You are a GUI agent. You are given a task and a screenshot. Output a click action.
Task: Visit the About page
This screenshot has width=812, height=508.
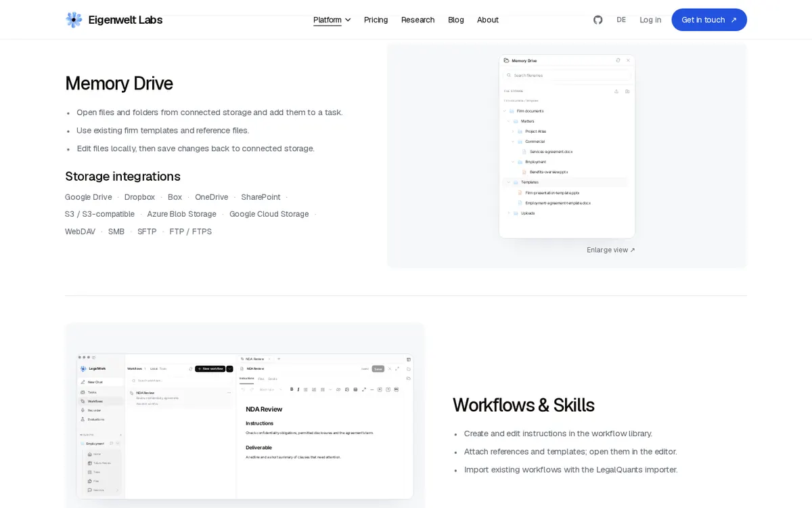[x=488, y=20]
